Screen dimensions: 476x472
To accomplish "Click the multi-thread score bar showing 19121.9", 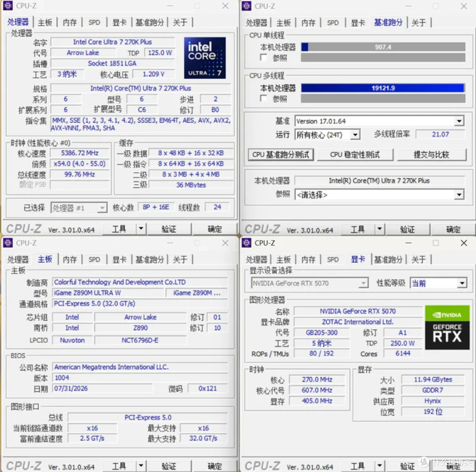I will tap(383, 88).
